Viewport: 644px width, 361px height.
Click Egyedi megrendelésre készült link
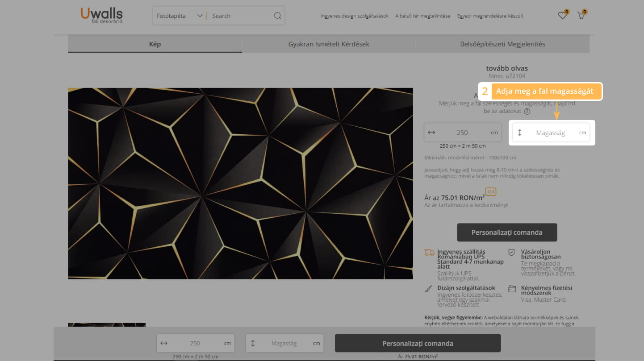pos(490,16)
